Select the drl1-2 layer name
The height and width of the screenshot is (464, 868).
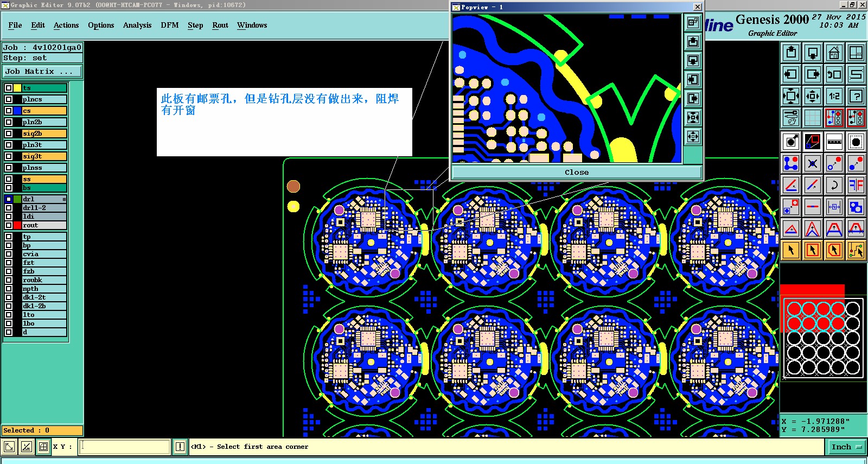click(44, 208)
